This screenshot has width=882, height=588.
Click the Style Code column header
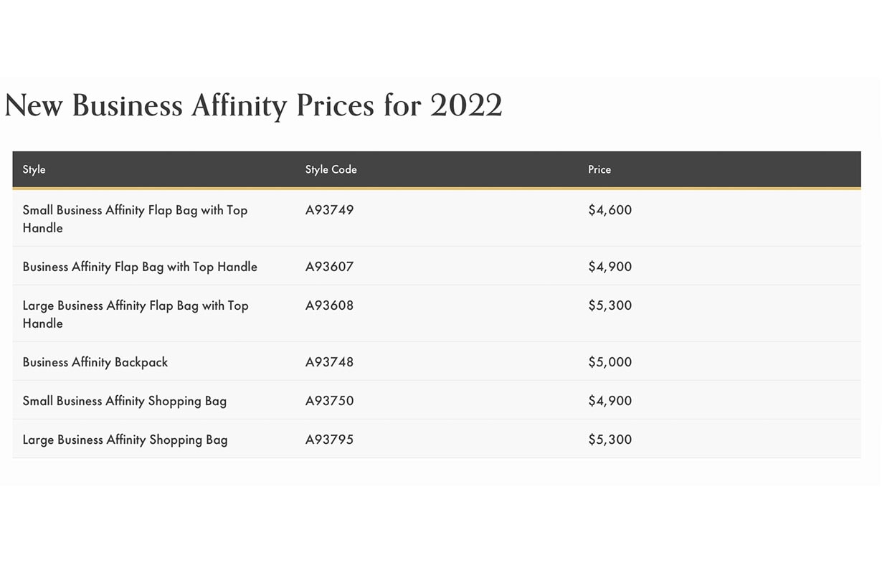click(x=331, y=170)
